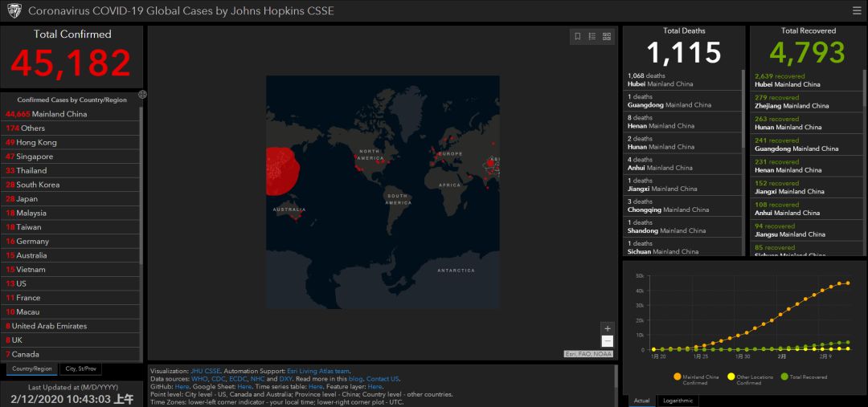Screen dimensions: 868x407
Task: Click the expand icon beside Confirmed Cases panel
Action: 142,95
